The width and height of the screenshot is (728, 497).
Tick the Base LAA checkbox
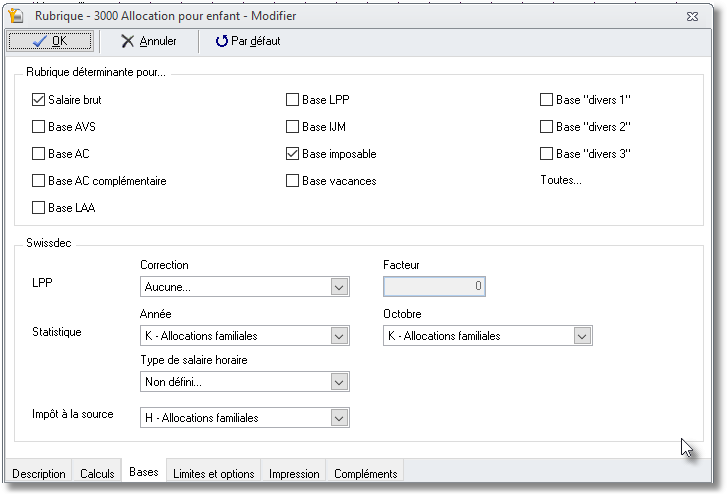(38, 208)
